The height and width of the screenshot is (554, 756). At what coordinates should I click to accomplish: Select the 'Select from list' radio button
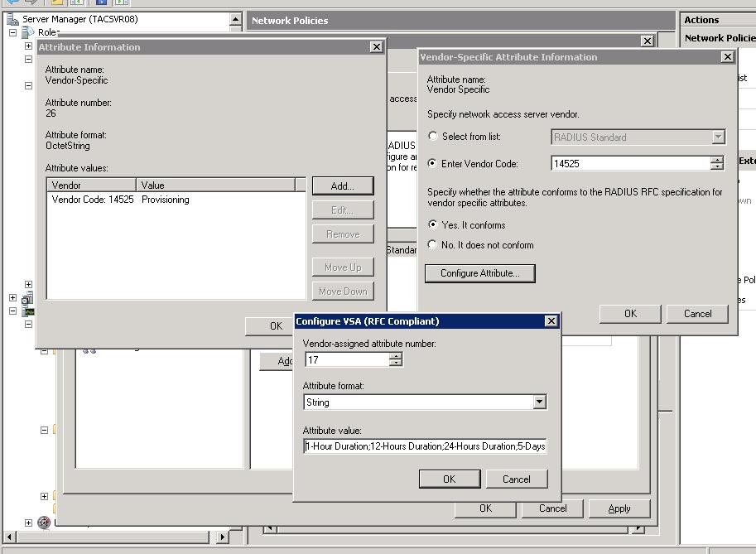[431, 137]
